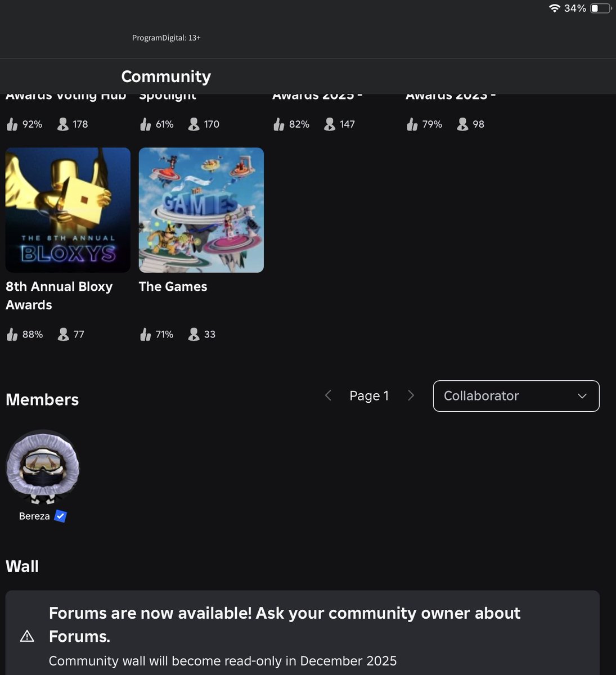Image resolution: width=616 pixels, height=675 pixels.
Task: Click the 'ProgramDigital: 13+' text
Action: pyautogui.click(x=167, y=38)
